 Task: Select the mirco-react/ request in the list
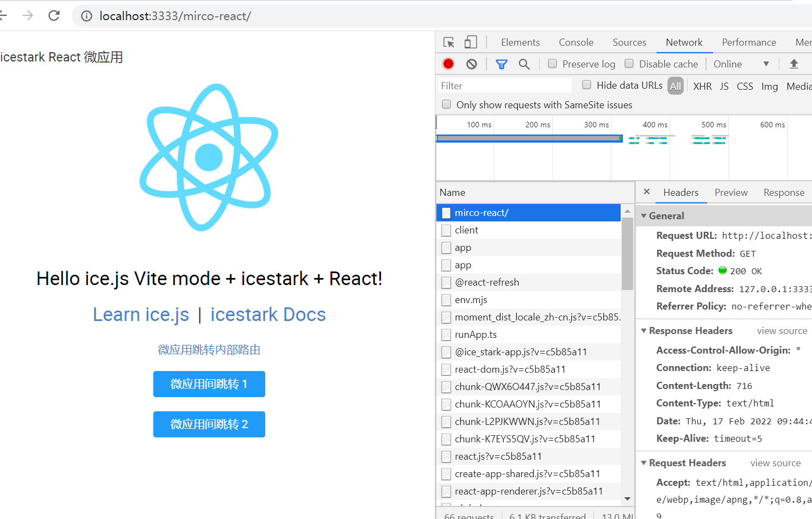pyautogui.click(x=483, y=212)
